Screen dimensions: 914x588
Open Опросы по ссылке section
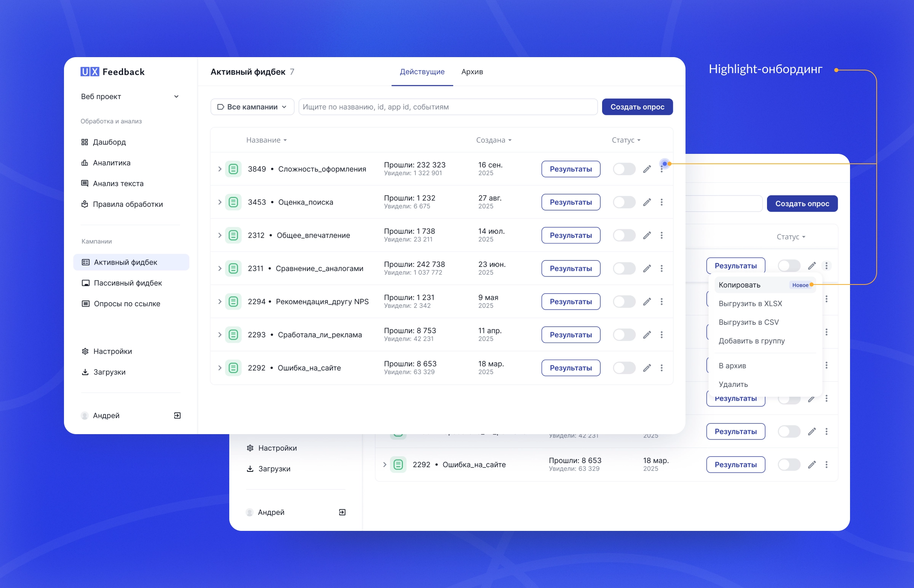[x=121, y=304]
